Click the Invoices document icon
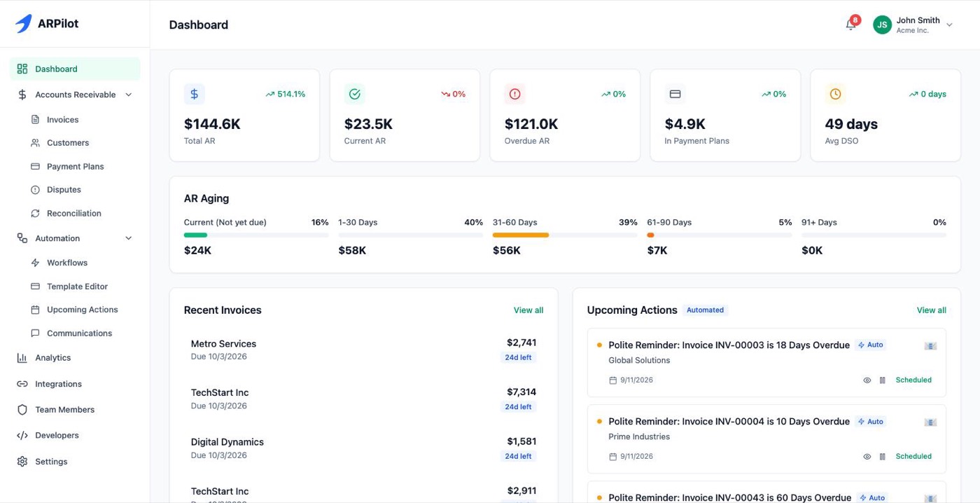The height and width of the screenshot is (503, 980). (35, 120)
